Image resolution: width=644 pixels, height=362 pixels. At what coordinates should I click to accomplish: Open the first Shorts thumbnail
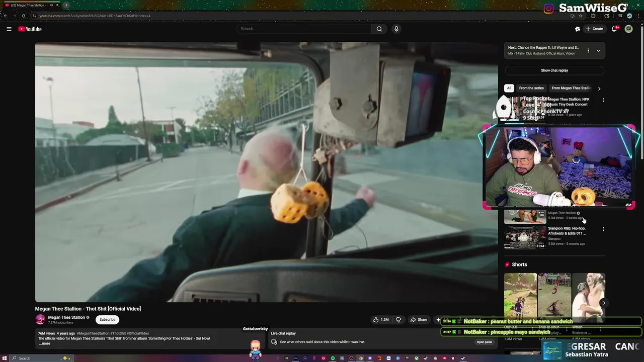pos(521,295)
